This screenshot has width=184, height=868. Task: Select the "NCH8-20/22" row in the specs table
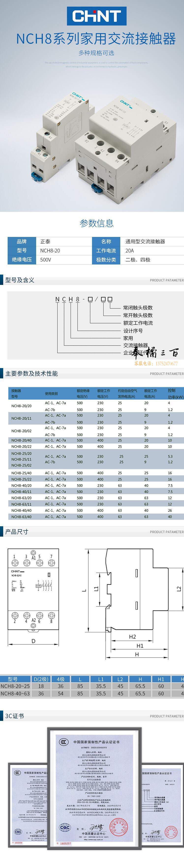pos(96,447)
